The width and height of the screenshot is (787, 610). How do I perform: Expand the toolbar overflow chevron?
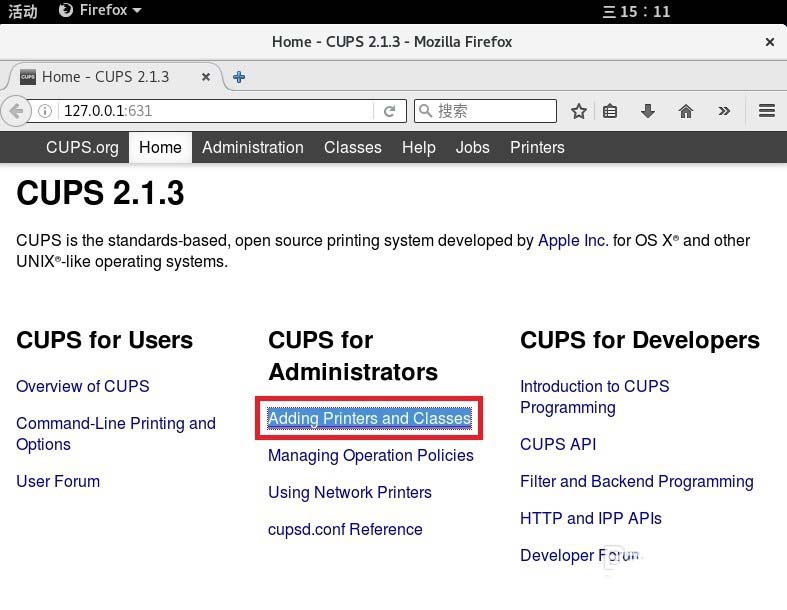point(724,111)
